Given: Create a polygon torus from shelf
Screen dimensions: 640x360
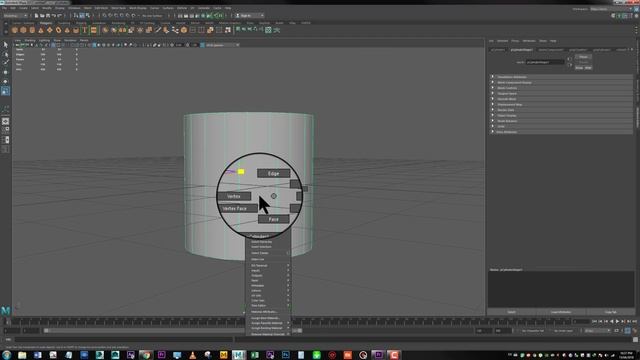Looking at the screenshot, I should 58,30.
